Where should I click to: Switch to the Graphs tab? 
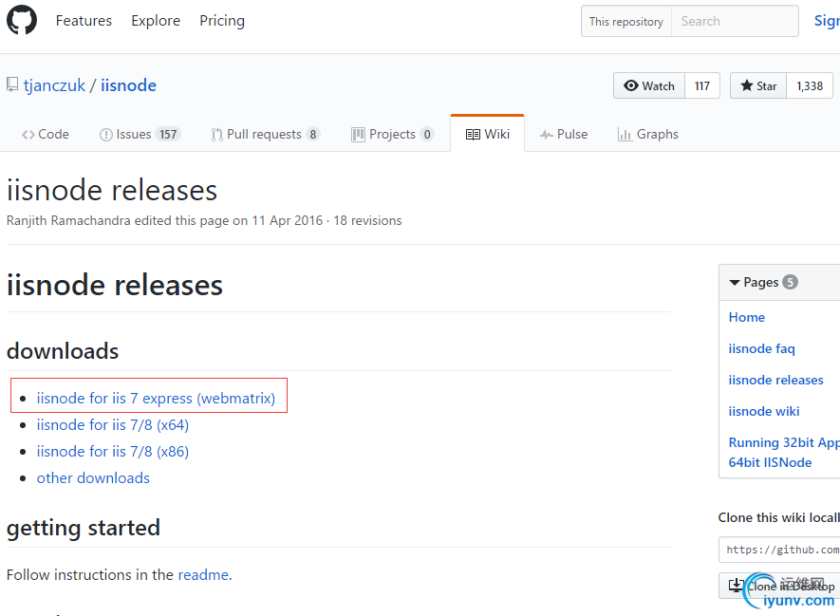click(647, 134)
